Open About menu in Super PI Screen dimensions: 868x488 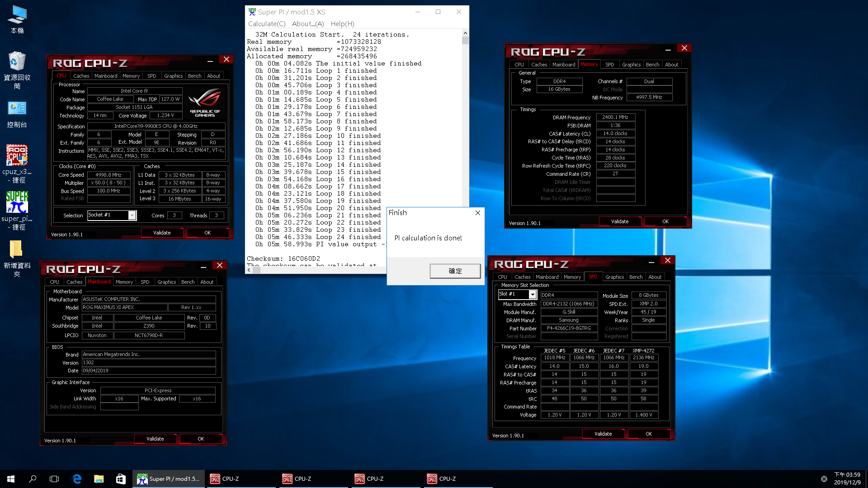tap(308, 24)
